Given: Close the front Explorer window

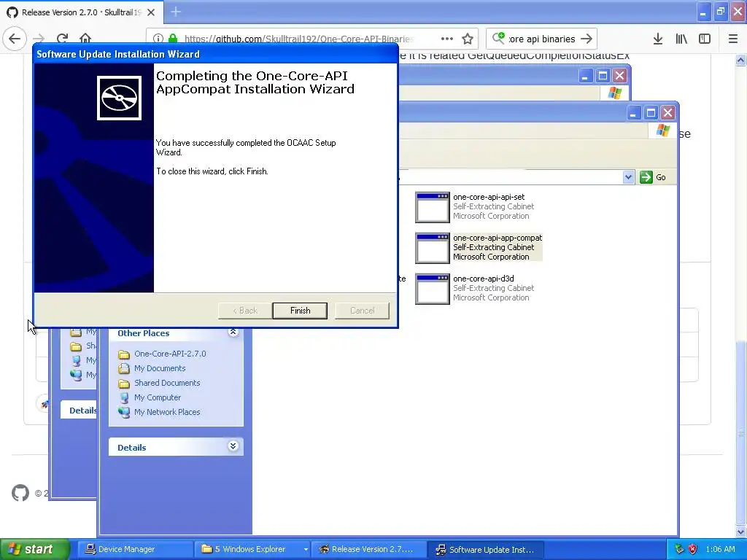Looking at the screenshot, I should coord(668,113).
